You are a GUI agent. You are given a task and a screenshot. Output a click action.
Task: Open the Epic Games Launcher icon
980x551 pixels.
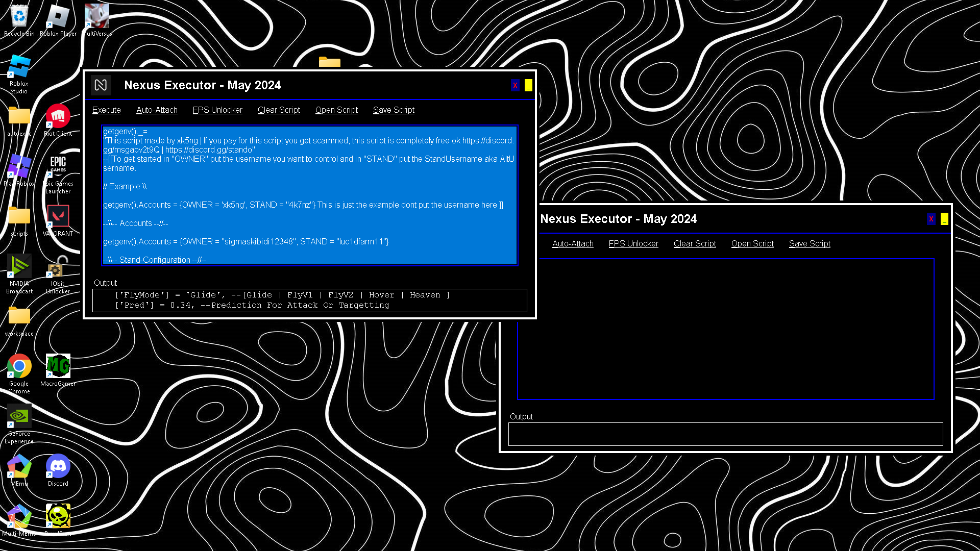click(x=58, y=165)
